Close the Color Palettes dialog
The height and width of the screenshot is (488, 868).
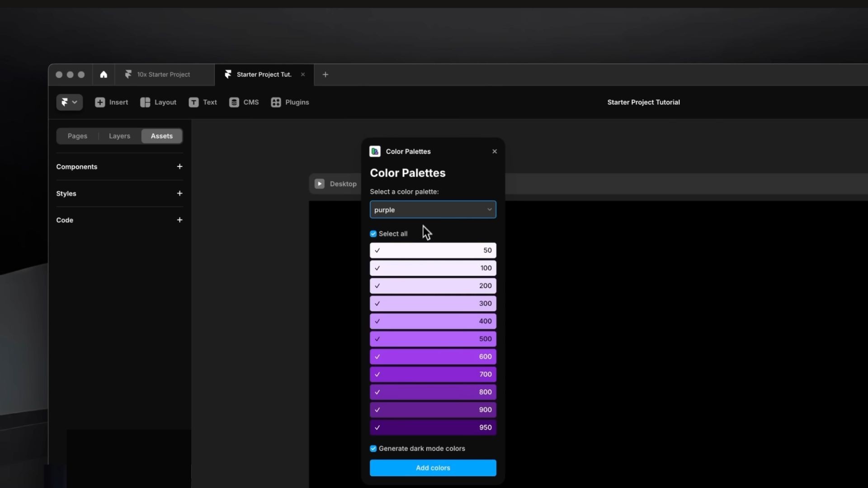click(495, 151)
